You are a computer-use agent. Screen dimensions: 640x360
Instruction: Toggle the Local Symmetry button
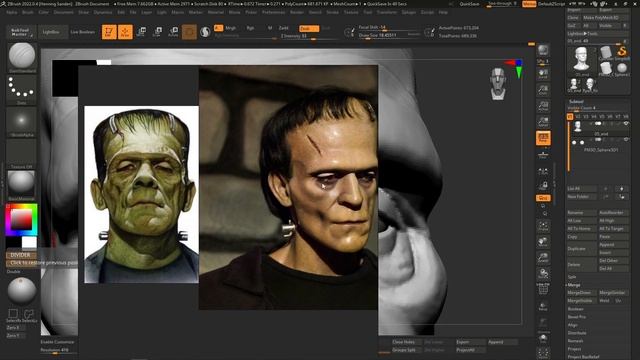coord(543,171)
